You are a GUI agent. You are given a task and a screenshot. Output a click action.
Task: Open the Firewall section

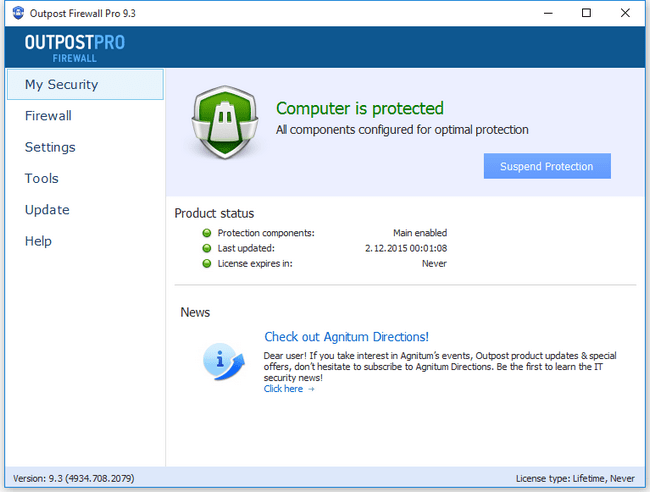pyautogui.click(x=48, y=116)
